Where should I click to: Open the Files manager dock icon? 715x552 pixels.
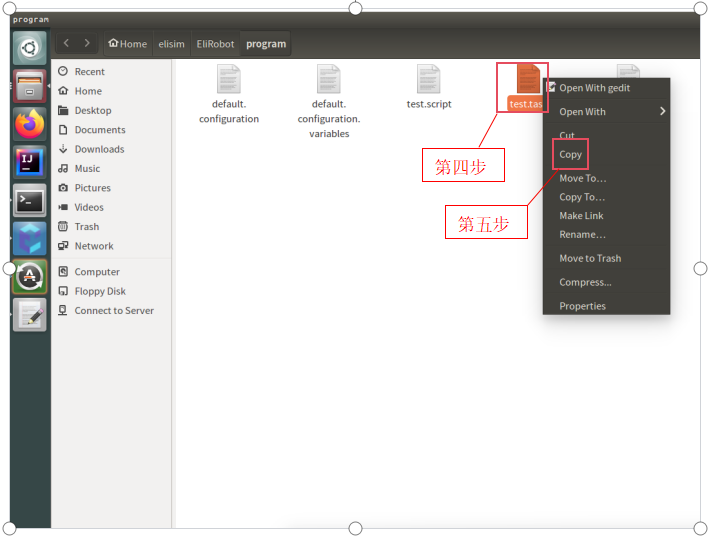[x=30, y=86]
